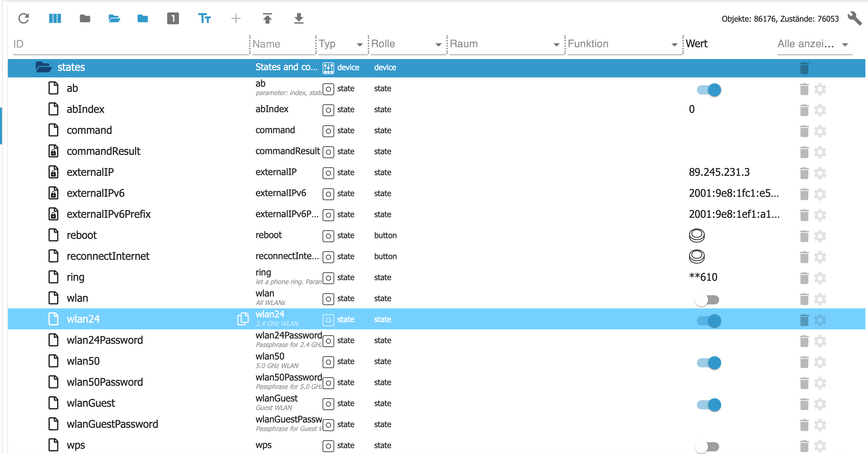Screen dimensions: 868x454
Task: Collapse the states folder row
Action: [x=44, y=67]
